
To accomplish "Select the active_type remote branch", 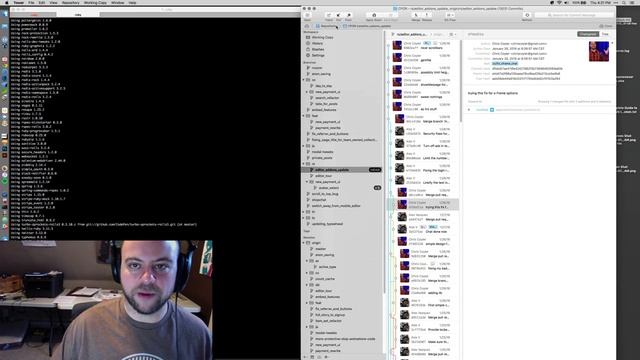I will (x=327, y=267).
